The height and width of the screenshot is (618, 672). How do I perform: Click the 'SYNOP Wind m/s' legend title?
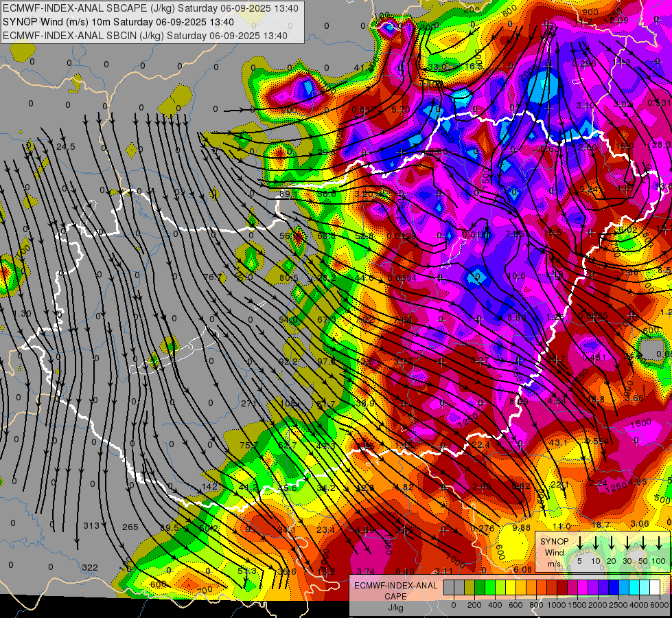(x=554, y=553)
